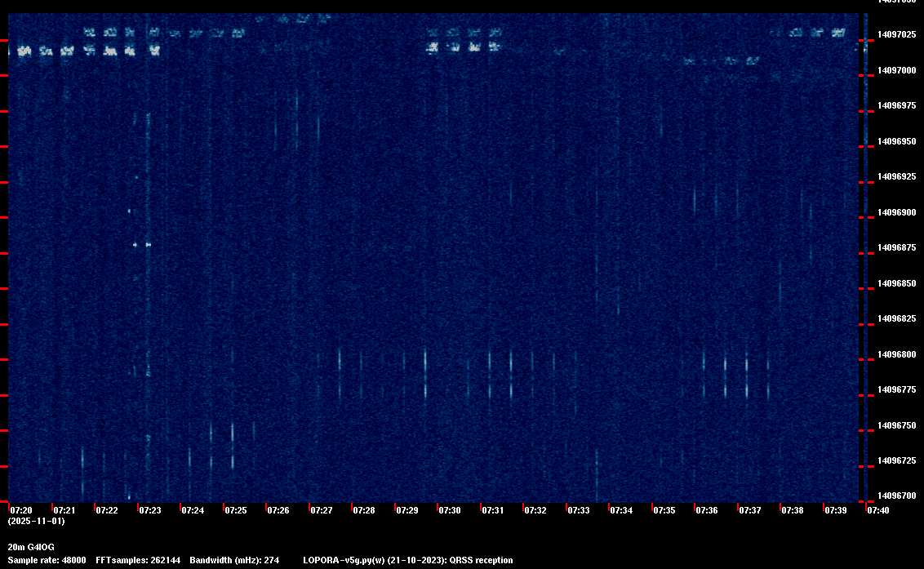
Task: Click the 07:32 time label
Action: (535, 510)
